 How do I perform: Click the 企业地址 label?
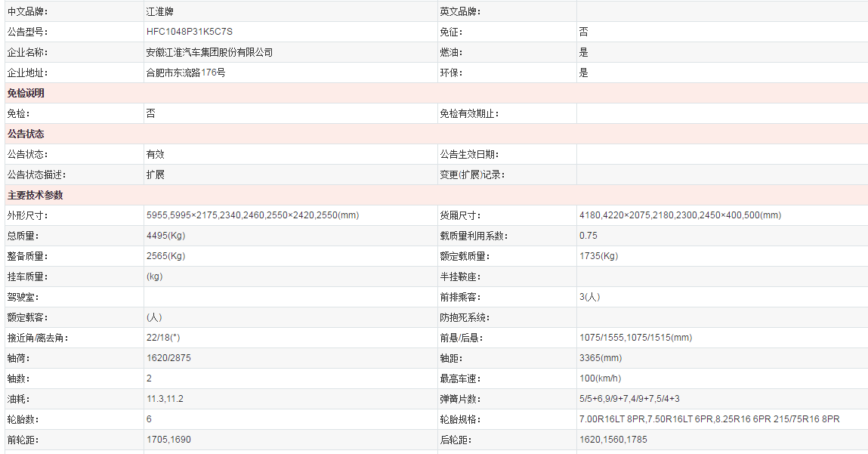pos(27,73)
